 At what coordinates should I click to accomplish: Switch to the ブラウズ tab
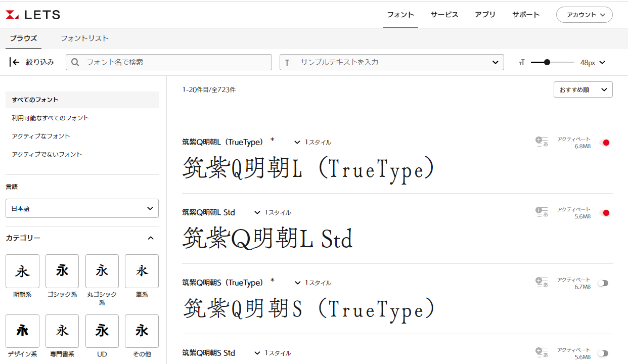click(23, 38)
